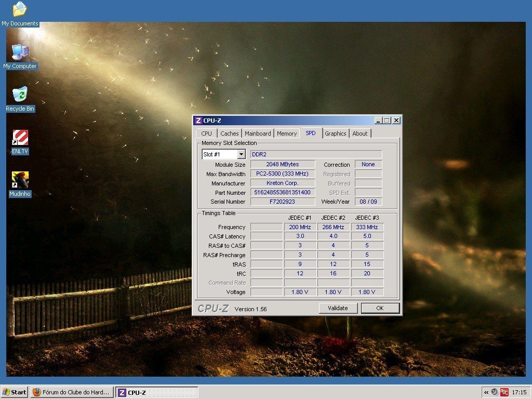
Task: Click the tRC value "20"
Action: tap(367, 273)
